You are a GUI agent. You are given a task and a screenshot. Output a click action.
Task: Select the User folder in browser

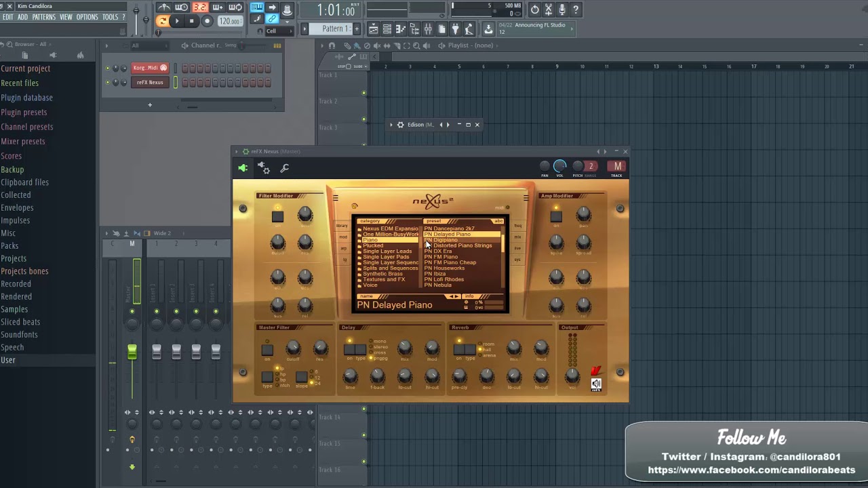pyautogui.click(x=47, y=360)
